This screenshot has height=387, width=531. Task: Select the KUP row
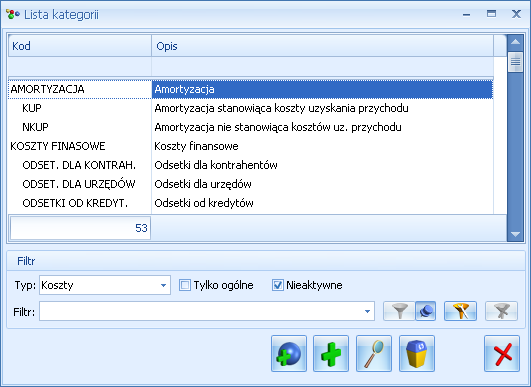coord(251,108)
